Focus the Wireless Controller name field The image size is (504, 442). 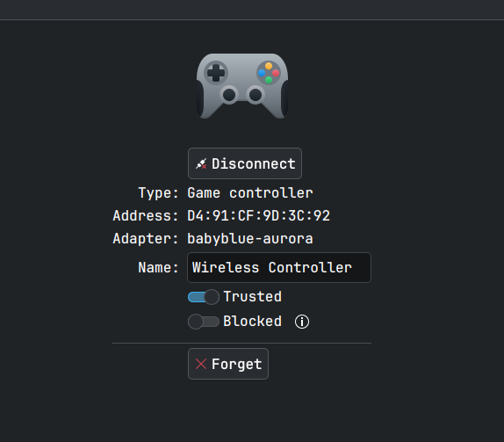tap(279, 268)
